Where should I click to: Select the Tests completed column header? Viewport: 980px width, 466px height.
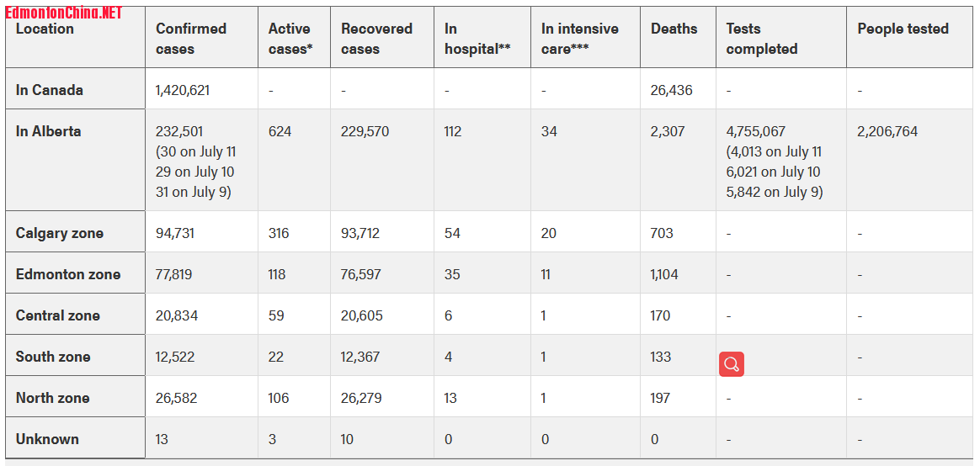761,39
